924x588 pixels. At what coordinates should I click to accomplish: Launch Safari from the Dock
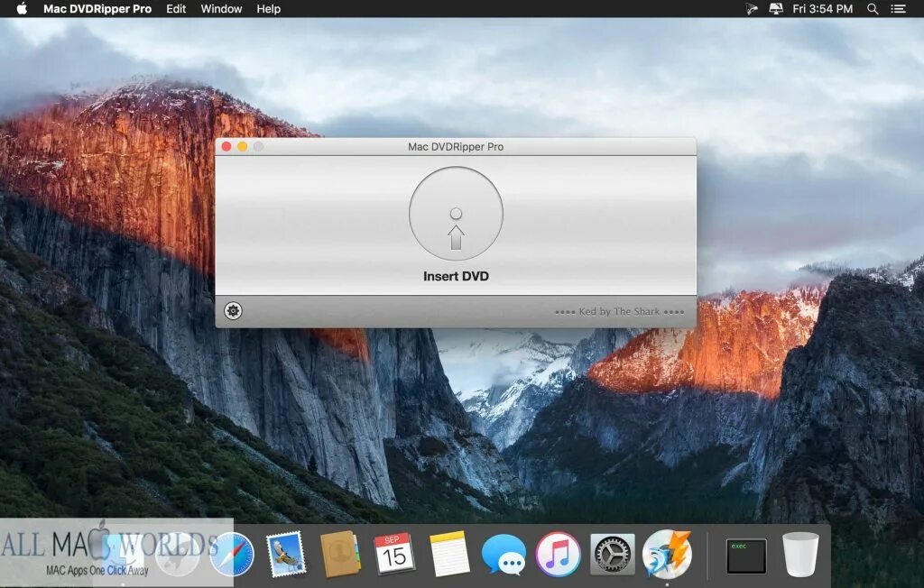232,555
